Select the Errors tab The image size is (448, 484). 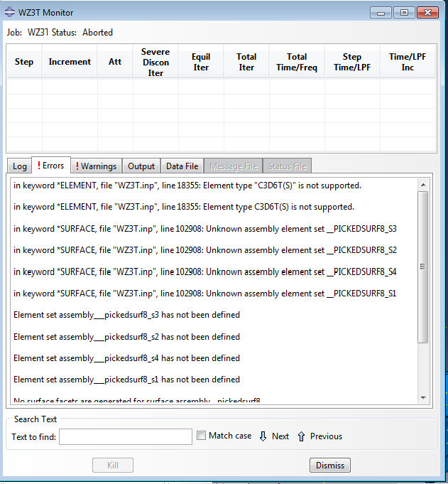click(x=51, y=166)
